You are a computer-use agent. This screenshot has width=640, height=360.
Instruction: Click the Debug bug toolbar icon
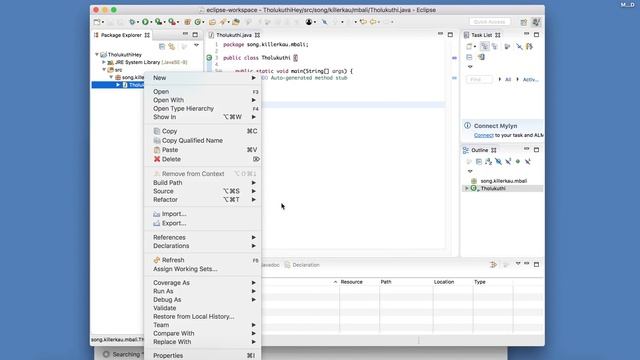coord(132,22)
